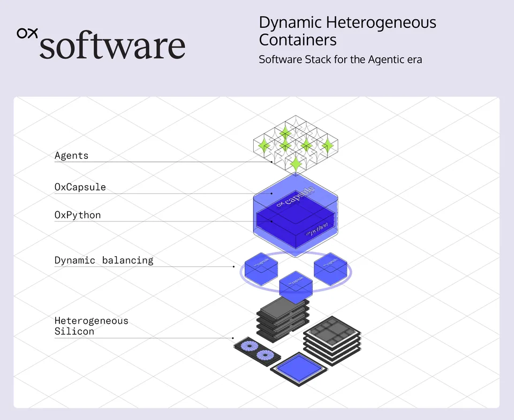Click the blue square chip icon
Viewport: 514px width, 420px height.
pyautogui.click(x=299, y=369)
